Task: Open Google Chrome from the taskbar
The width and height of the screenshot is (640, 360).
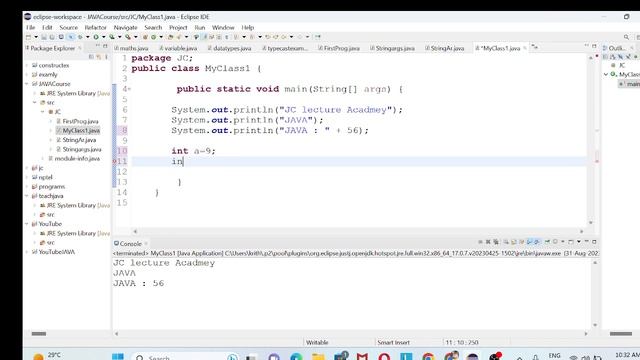Action: coord(428,356)
